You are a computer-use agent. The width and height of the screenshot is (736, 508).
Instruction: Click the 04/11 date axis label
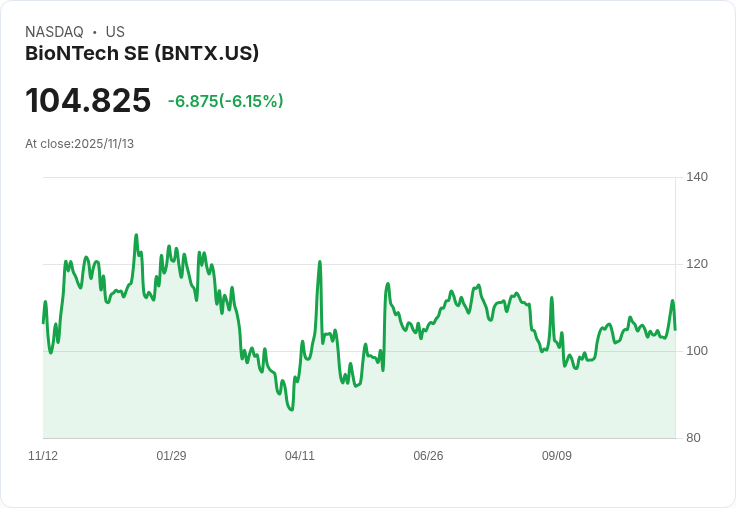(x=300, y=456)
